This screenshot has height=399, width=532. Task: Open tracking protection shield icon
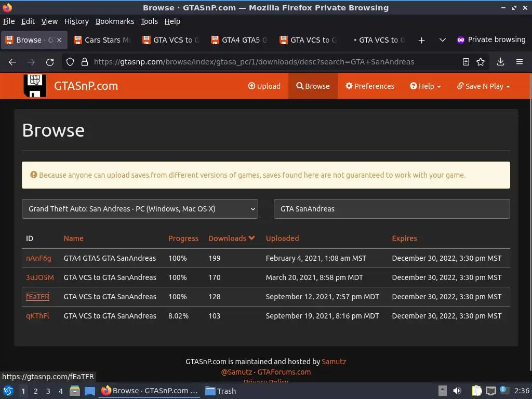coord(70,62)
